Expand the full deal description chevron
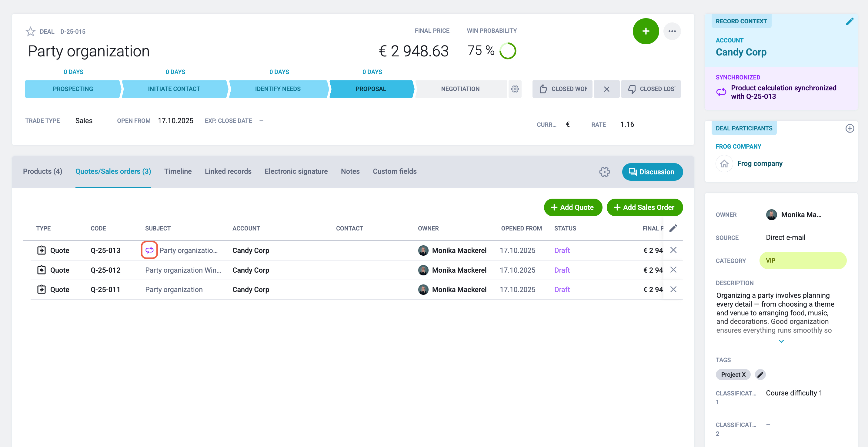The height and width of the screenshot is (447, 868). tap(781, 341)
